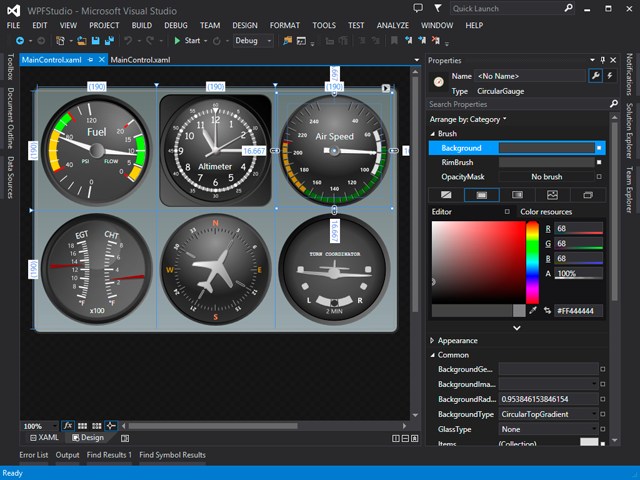Viewport: 640px width, 480px height.
Task: Toggle the show snap grid button
Action: point(82,426)
